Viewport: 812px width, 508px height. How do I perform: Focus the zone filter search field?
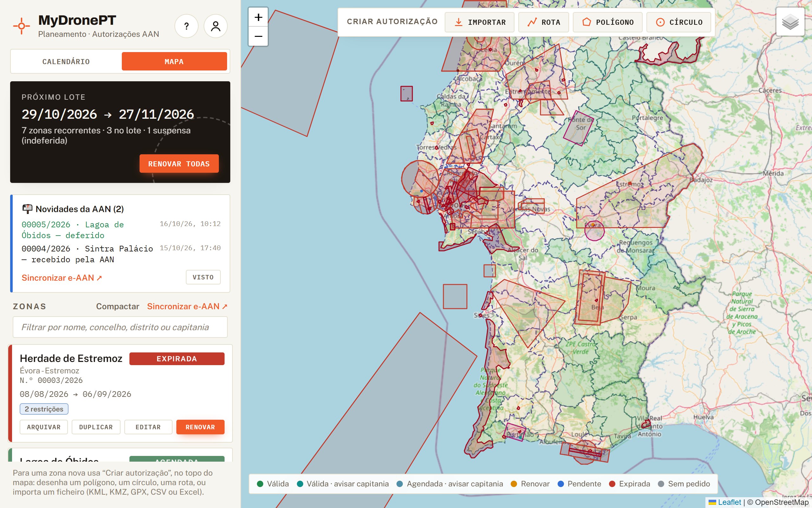[x=120, y=327]
